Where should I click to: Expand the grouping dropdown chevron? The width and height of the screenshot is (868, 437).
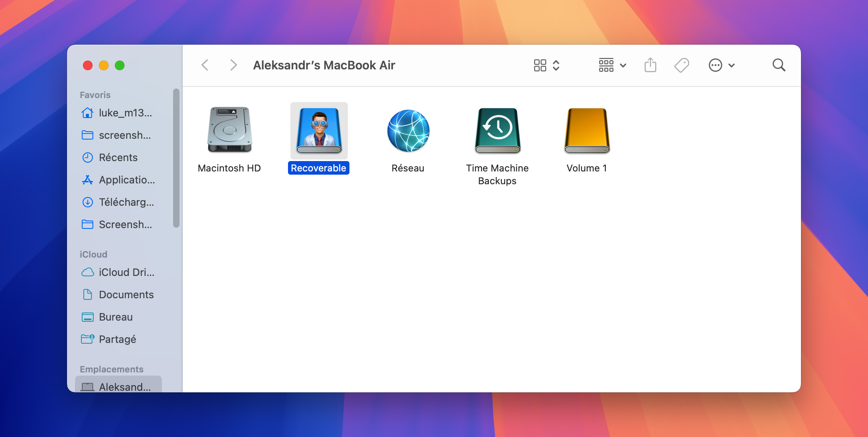point(623,65)
